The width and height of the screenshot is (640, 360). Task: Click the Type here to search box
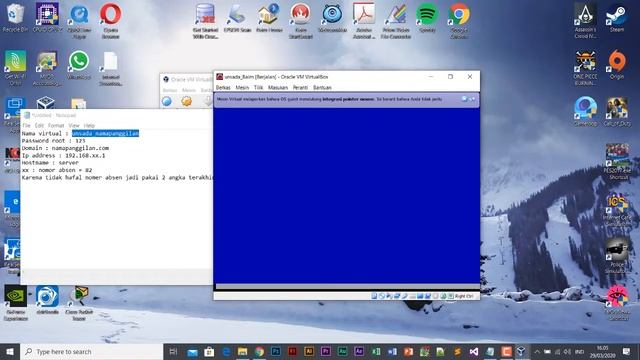pos(91,351)
